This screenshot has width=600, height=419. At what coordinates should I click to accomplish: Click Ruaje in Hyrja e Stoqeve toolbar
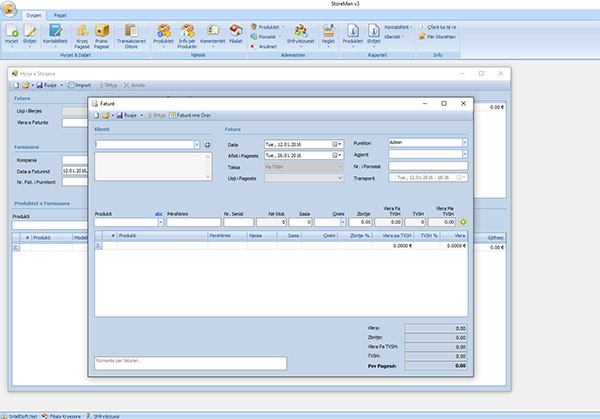click(x=47, y=85)
